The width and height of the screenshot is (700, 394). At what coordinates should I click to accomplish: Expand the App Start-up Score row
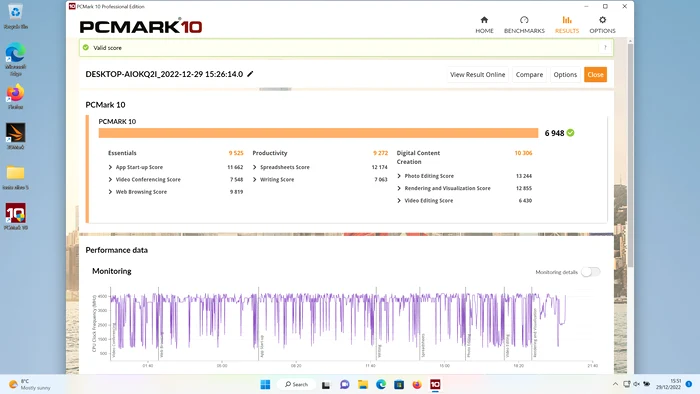(x=176, y=167)
